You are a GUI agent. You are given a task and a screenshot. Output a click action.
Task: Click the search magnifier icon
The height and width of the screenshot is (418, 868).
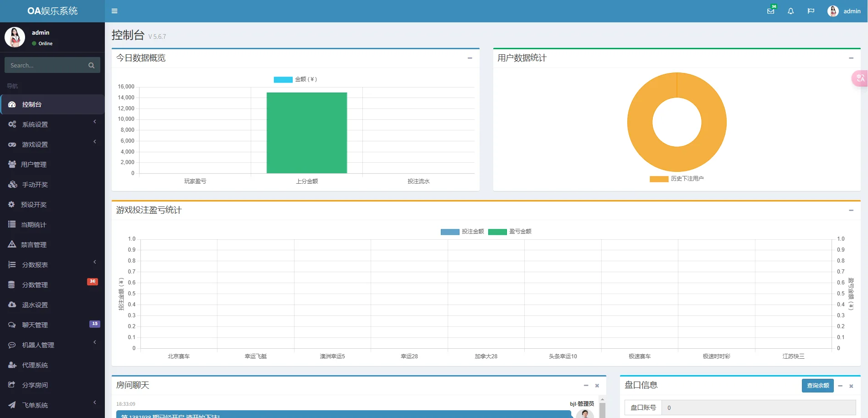pos(91,65)
